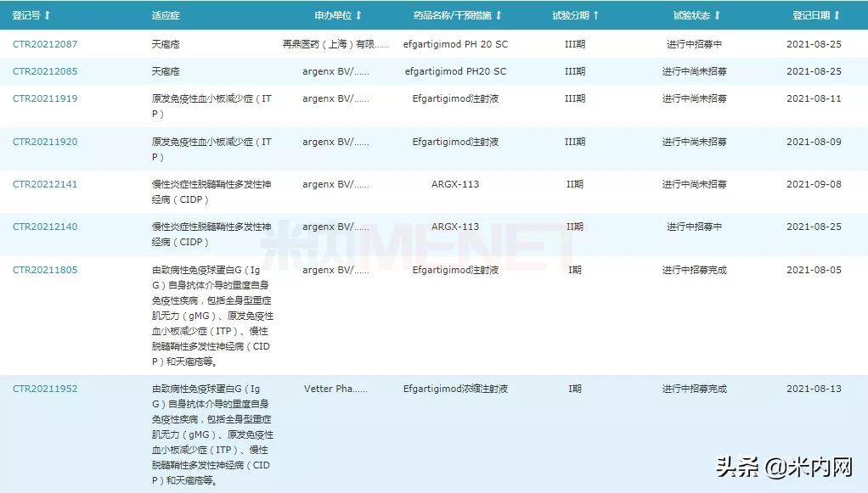
Task: Select ARGX-113 in row CTR20212140
Action: pos(455,227)
